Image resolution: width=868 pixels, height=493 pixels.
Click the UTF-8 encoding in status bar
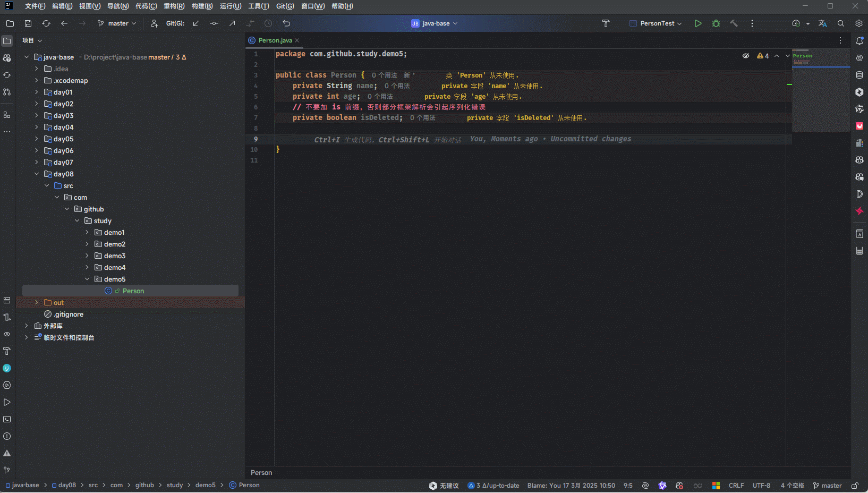pos(761,486)
